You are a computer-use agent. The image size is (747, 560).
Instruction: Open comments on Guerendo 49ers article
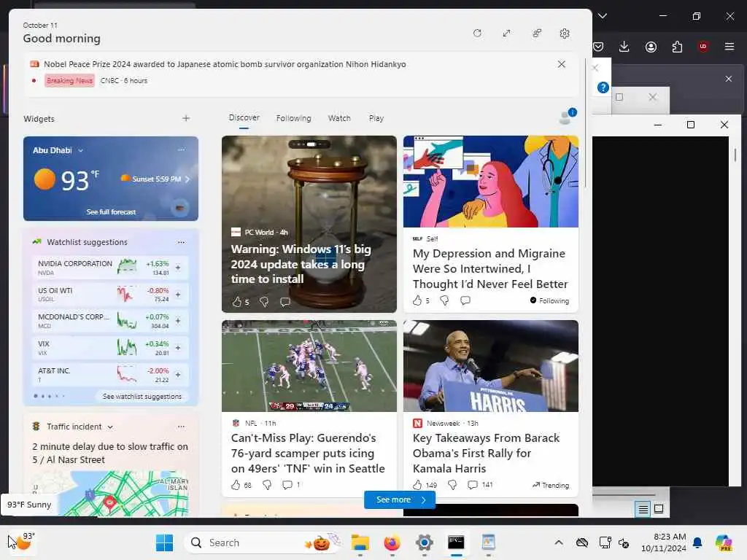[291, 485]
